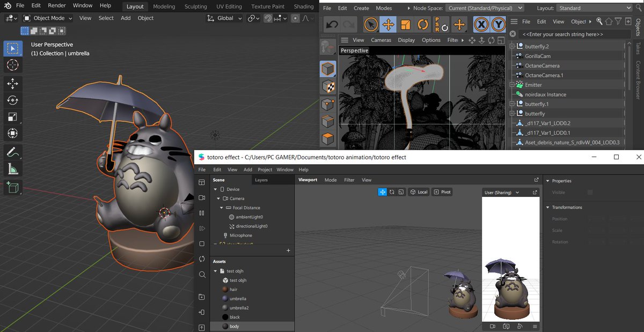
Task: Toggle the Visible checkbox in Properties
Action: tap(590, 193)
